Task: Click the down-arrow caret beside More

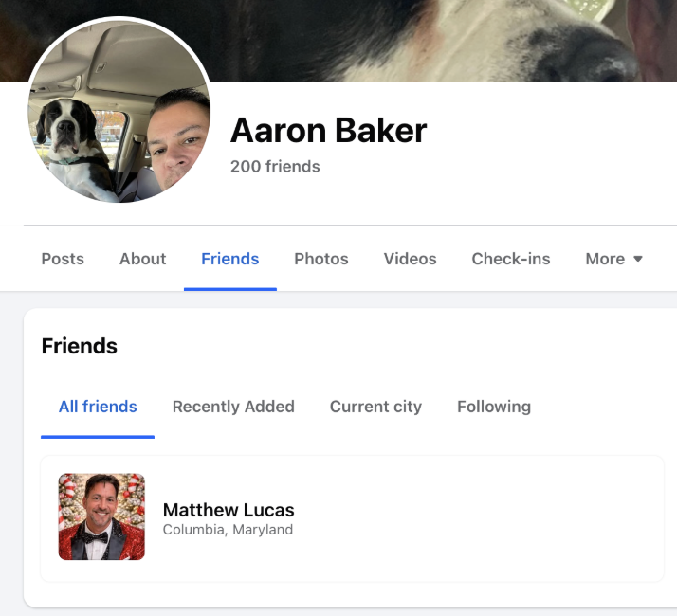Action: [x=638, y=259]
